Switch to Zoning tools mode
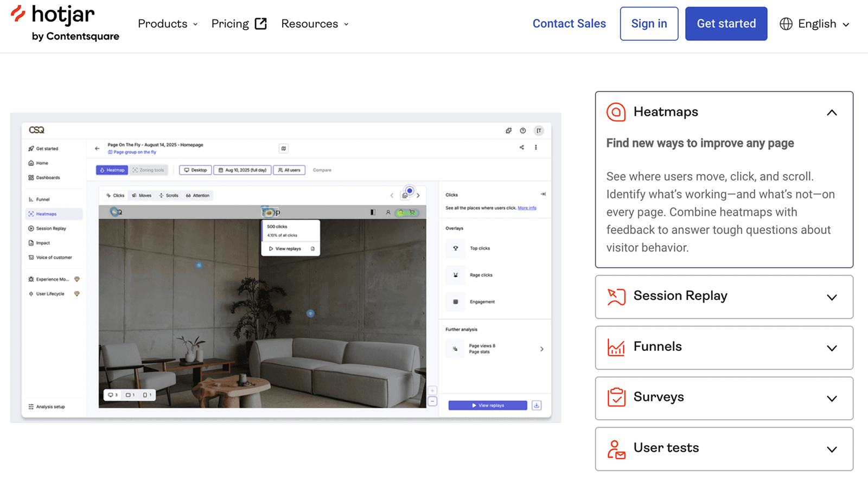The image size is (868, 488). (149, 170)
